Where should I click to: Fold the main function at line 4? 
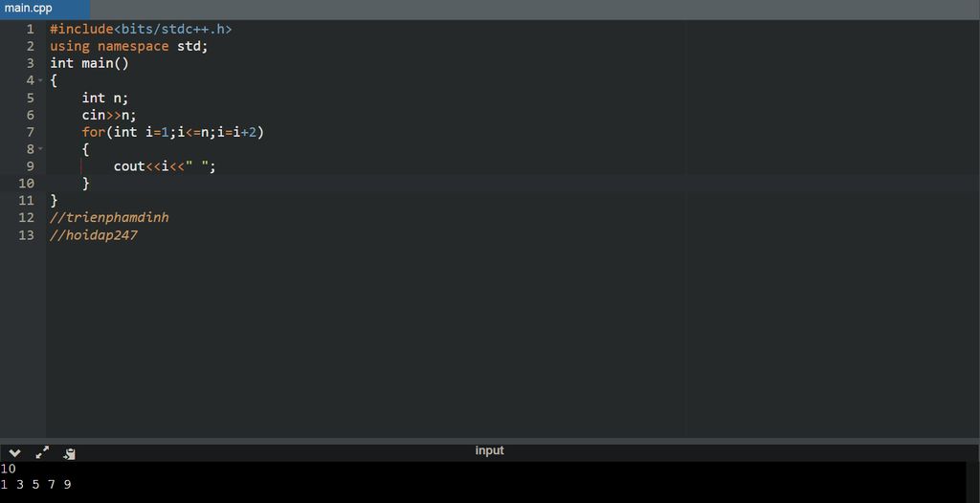click(x=40, y=80)
